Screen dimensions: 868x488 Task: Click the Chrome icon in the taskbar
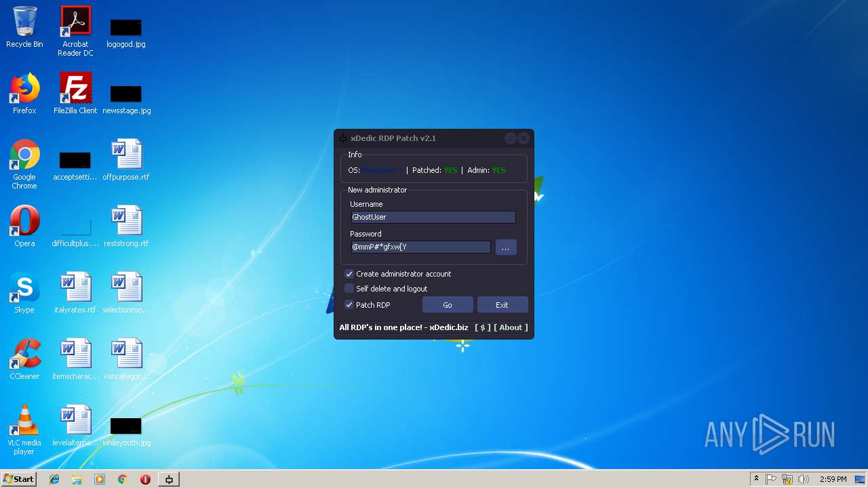pos(123,479)
